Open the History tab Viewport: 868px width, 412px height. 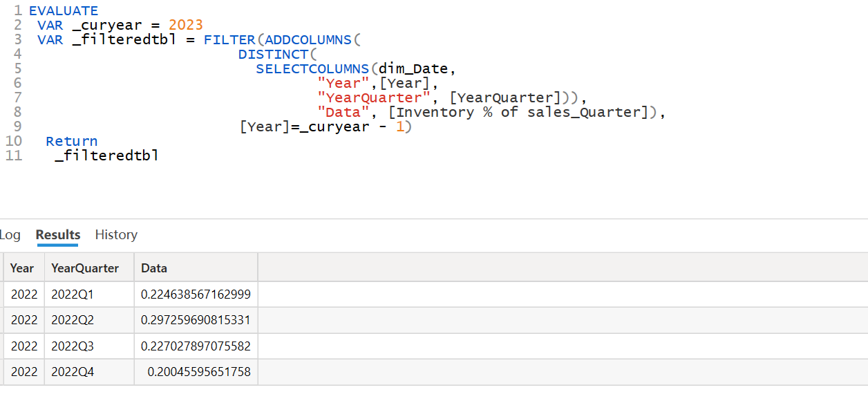[116, 235]
